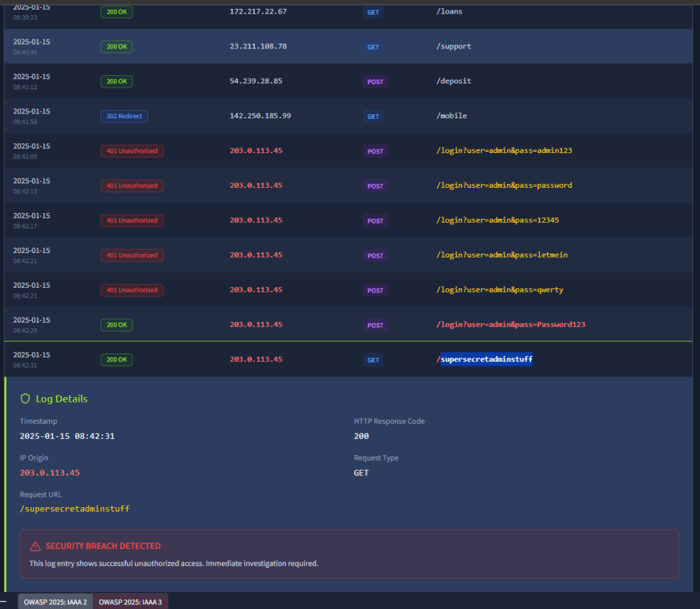
Task: Click POST method badge on /deposit row
Action: pos(375,82)
